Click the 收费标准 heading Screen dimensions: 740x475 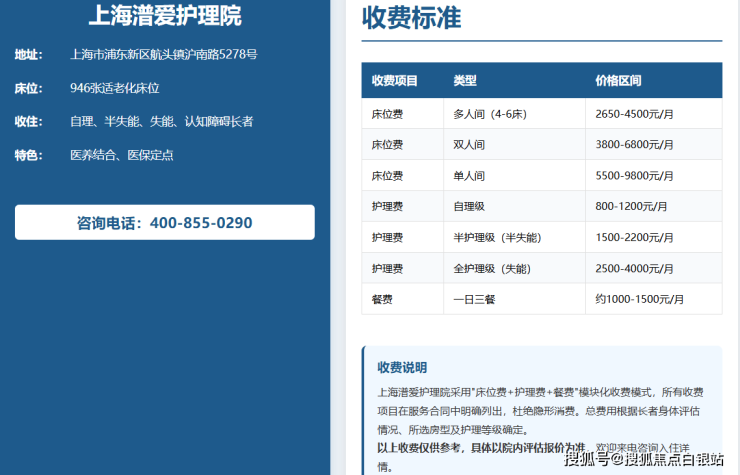click(x=411, y=18)
